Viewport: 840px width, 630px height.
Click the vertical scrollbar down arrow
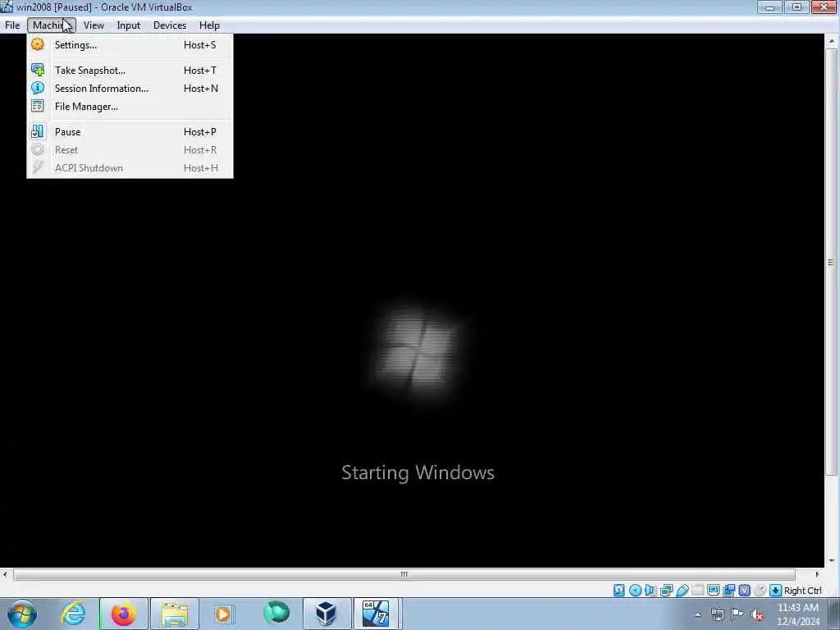click(x=832, y=561)
